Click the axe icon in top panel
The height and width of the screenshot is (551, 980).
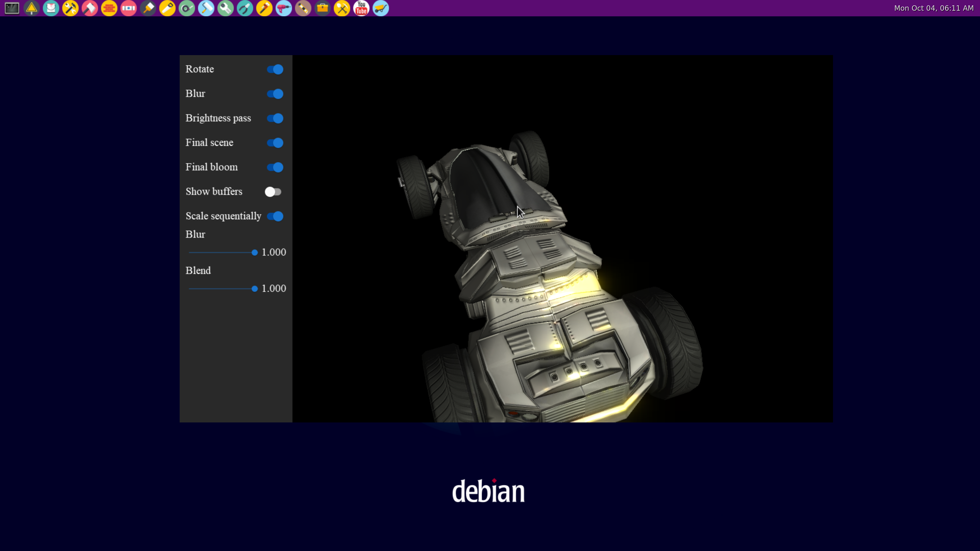(90, 8)
